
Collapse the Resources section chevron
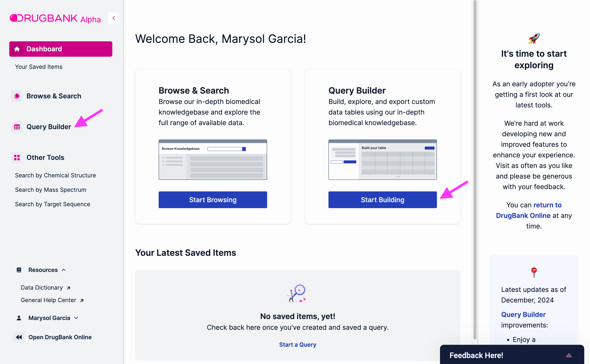coord(64,270)
